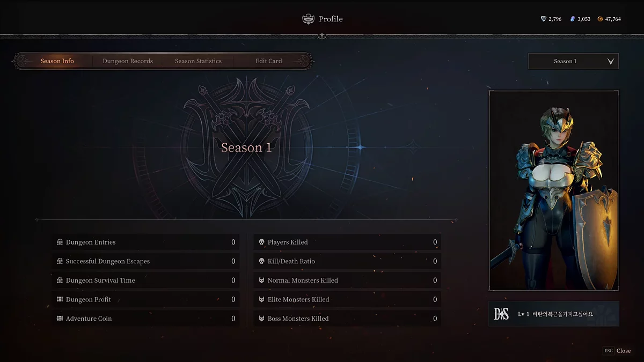The height and width of the screenshot is (362, 644).
Task: Click the Season 1 dropdown arrow
Action: [611, 62]
